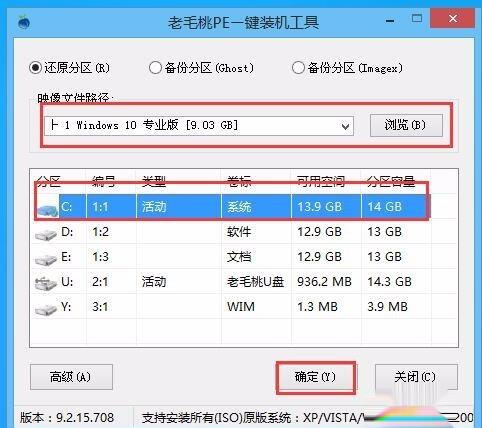Click partition number 1:2
Viewport: 482px width, 428px height.
coord(100,232)
